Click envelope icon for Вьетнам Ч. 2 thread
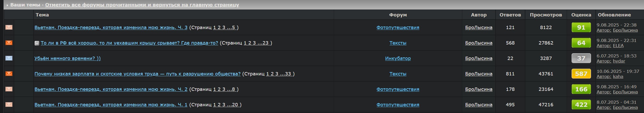Viewport: 644px width, 113px height. (x=9, y=89)
